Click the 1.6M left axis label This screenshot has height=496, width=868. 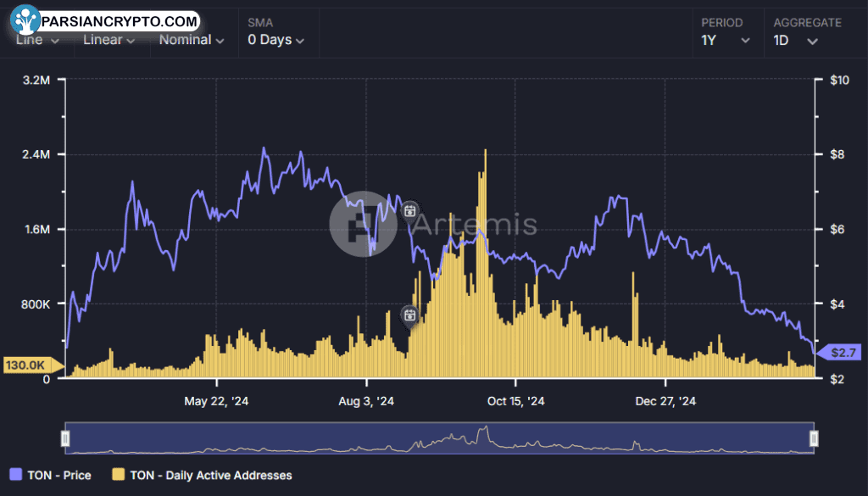pos(36,229)
